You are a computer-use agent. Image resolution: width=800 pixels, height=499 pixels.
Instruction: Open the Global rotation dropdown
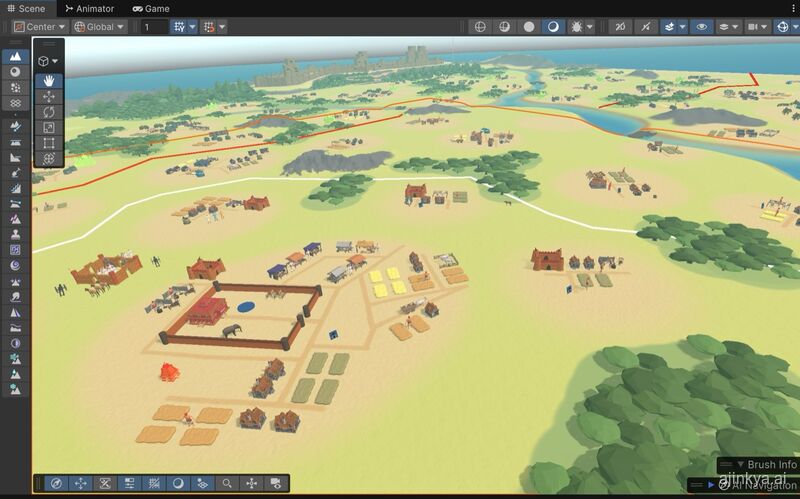coord(99,27)
